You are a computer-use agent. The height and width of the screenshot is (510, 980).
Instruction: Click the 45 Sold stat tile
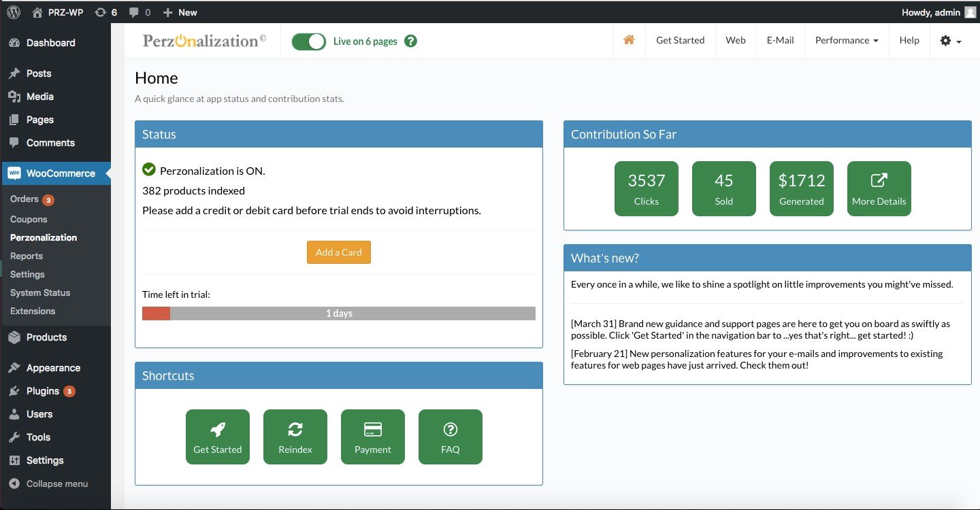(x=724, y=188)
